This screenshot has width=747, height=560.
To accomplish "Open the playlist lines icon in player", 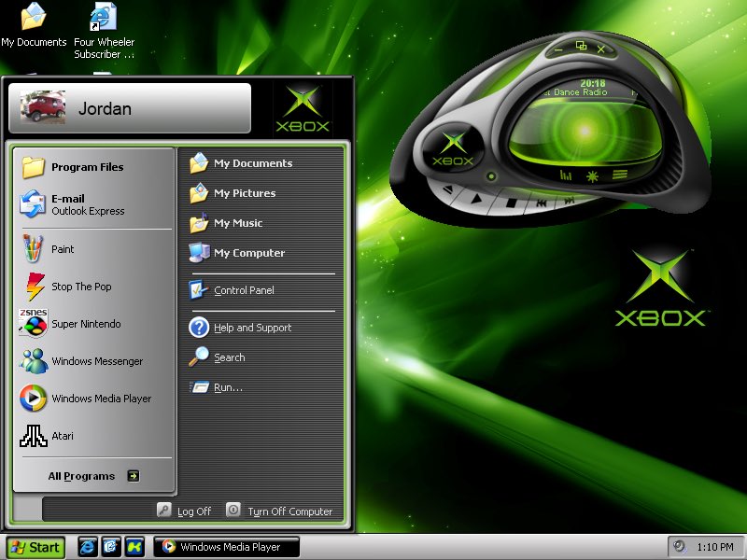I will point(618,175).
